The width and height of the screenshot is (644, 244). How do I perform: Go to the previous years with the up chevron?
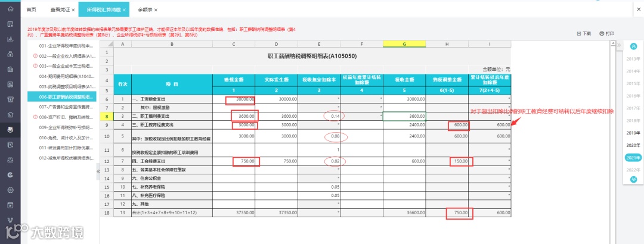(633, 46)
